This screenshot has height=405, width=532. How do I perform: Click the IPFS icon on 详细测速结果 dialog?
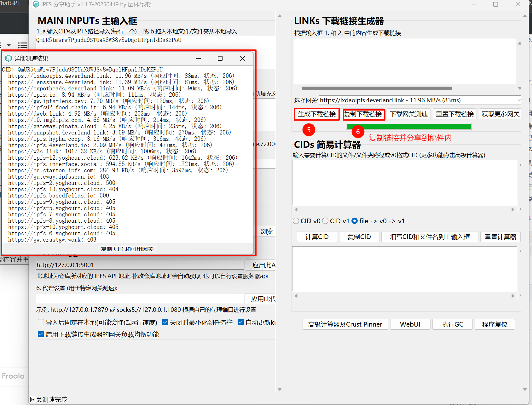point(8,58)
